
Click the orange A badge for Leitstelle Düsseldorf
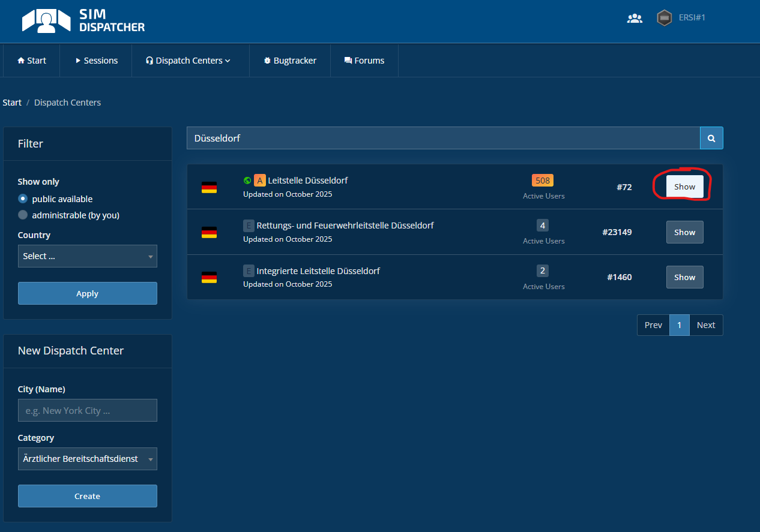[260, 181]
